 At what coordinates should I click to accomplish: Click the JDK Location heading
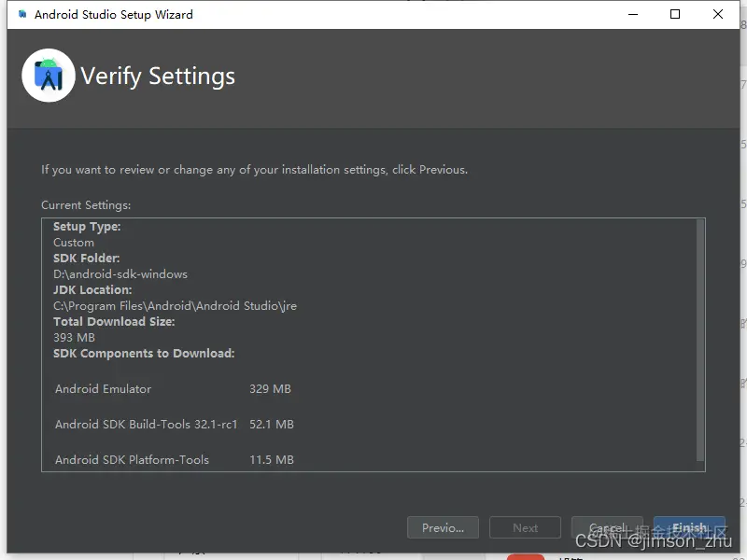[92, 290]
